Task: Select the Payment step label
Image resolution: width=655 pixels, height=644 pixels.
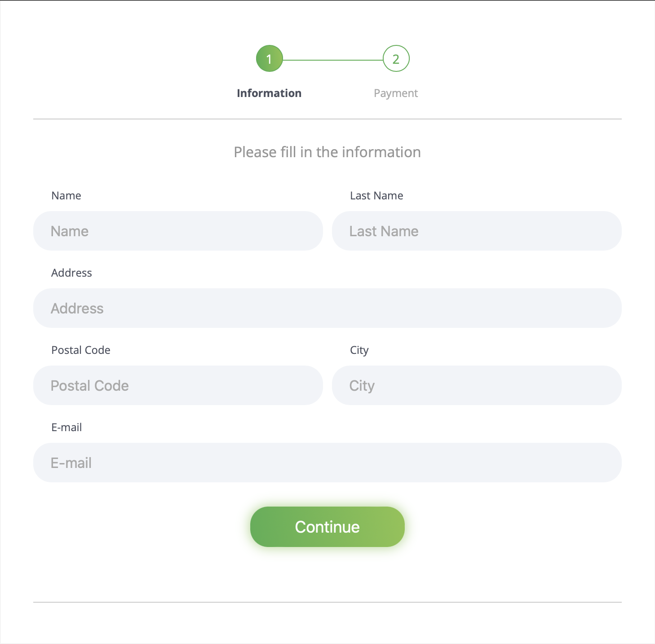Action: tap(396, 93)
